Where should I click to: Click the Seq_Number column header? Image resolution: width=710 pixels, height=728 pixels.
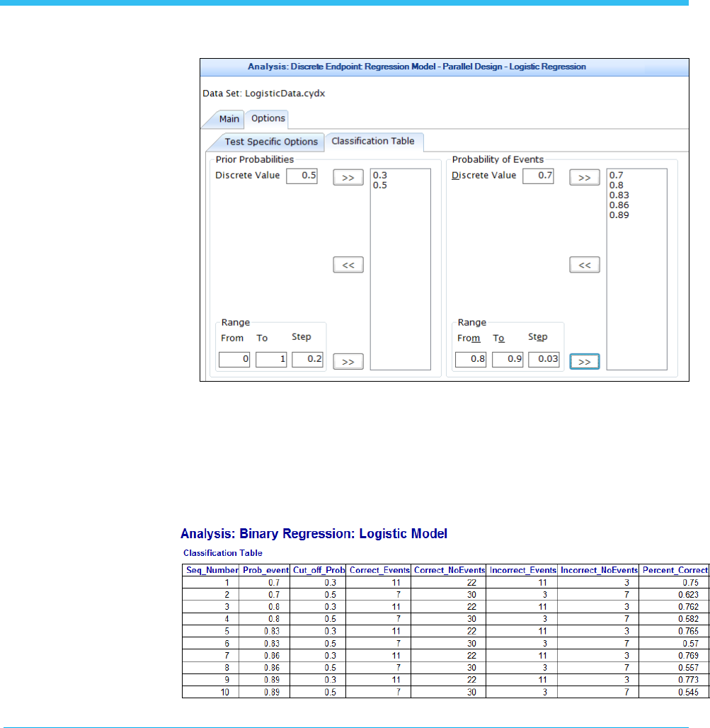coord(212,570)
